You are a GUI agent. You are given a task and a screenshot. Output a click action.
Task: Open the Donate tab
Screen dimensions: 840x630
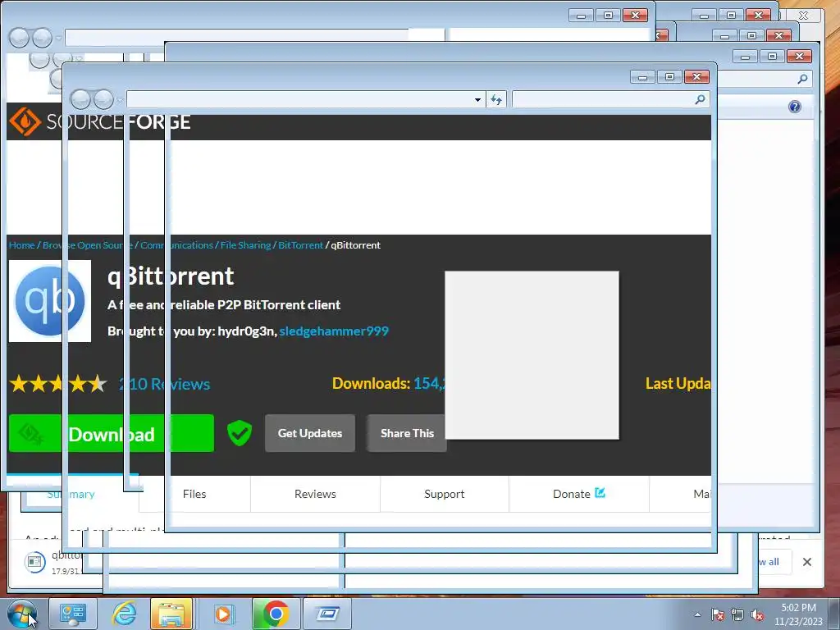click(x=578, y=494)
